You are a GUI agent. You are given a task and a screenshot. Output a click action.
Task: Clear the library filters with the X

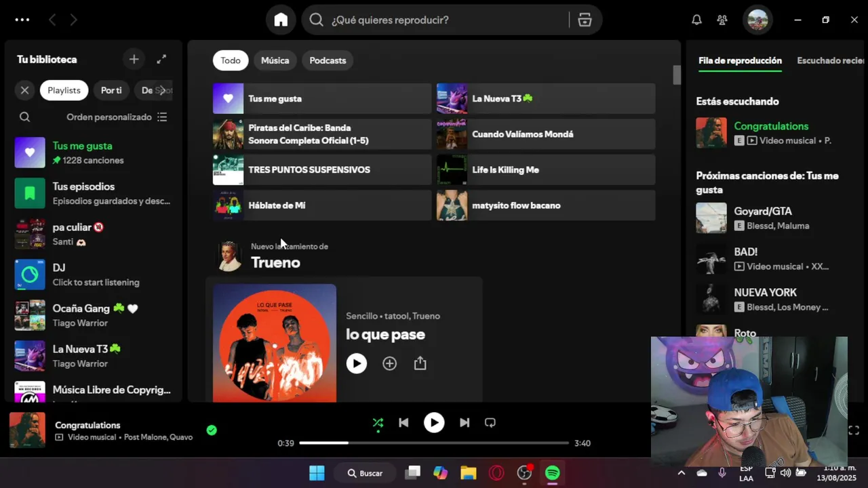point(24,90)
